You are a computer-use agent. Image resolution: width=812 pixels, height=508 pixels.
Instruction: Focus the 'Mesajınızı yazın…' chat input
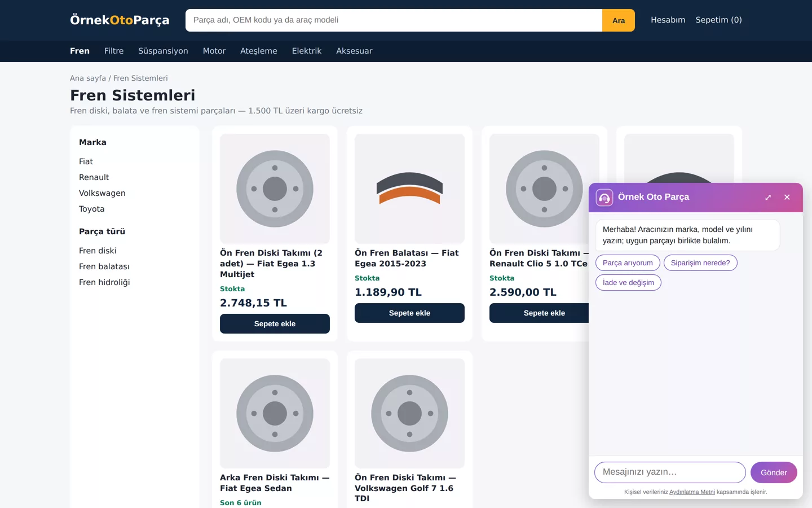coord(670,472)
